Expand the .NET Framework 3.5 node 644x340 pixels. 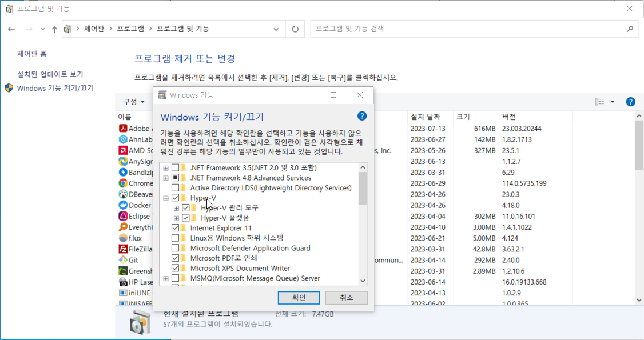tap(165, 168)
